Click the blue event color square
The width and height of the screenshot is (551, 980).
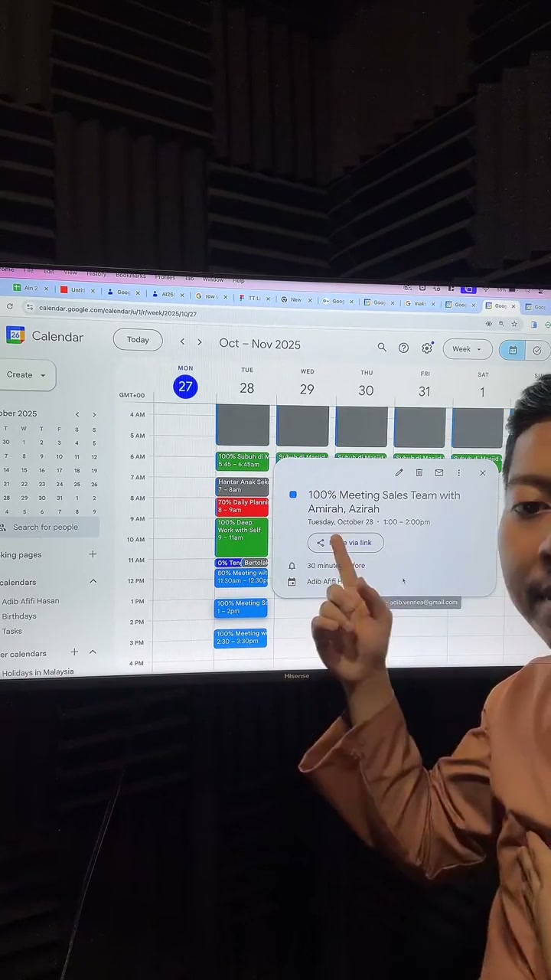[293, 495]
